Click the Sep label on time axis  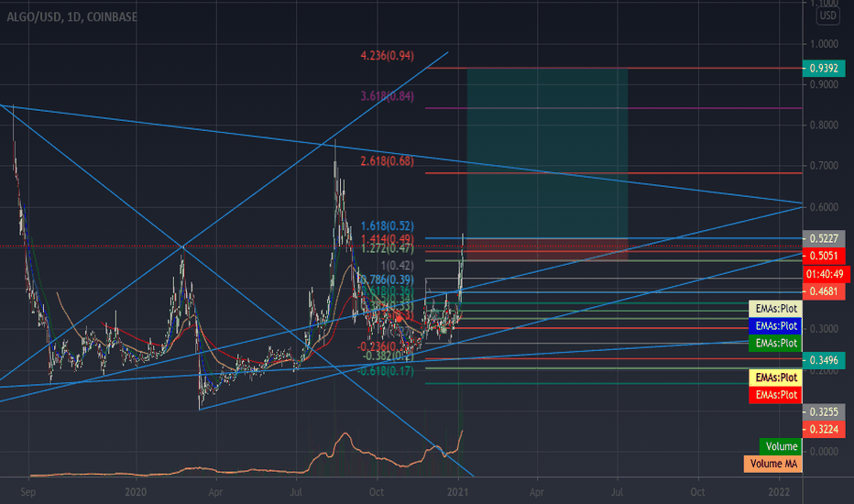(27, 492)
